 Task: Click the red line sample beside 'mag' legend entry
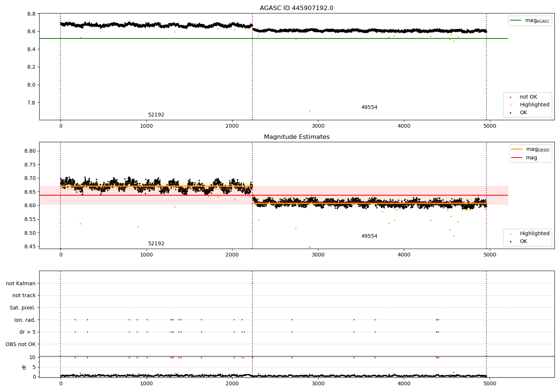point(517,158)
